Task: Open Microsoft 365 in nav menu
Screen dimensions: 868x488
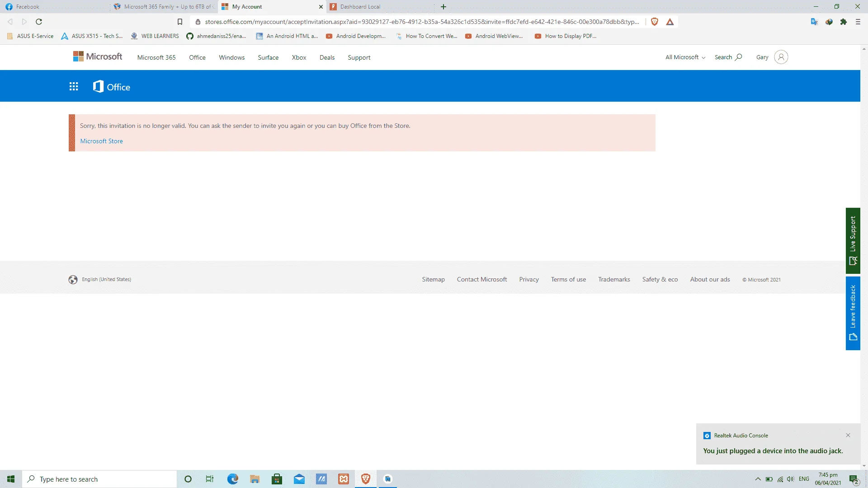Action: 156,57
